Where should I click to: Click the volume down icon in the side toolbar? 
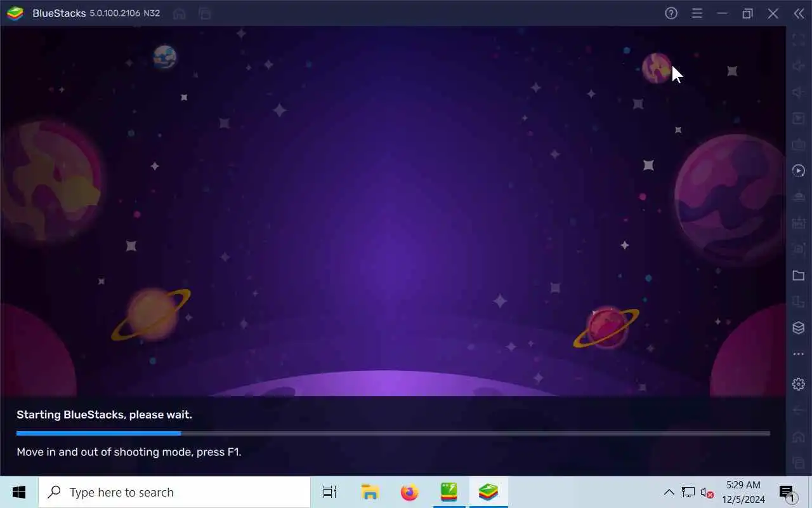[799, 92]
